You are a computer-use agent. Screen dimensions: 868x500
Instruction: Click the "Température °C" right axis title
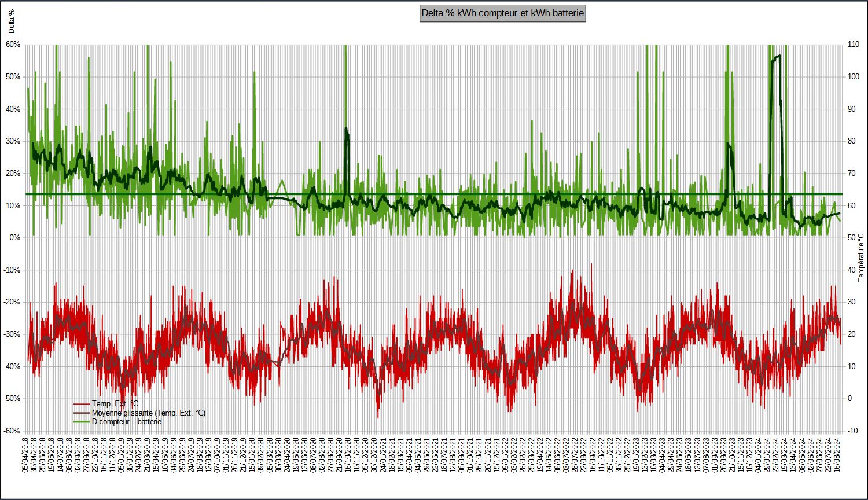[861, 258]
